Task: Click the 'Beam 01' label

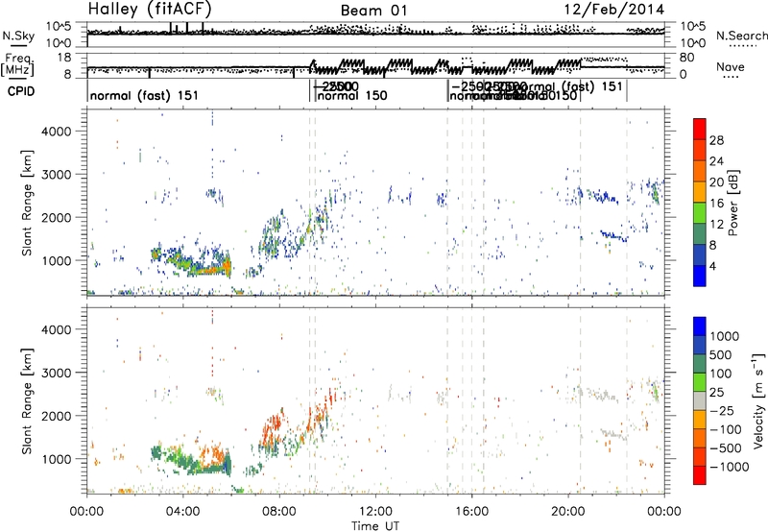Action: click(x=373, y=11)
